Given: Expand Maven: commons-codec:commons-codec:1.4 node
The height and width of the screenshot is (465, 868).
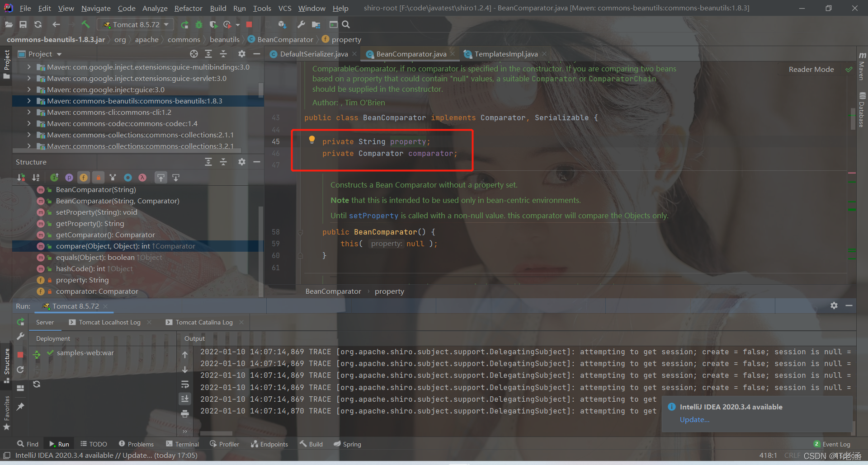Looking at the screenshot, I should point(29,123).
